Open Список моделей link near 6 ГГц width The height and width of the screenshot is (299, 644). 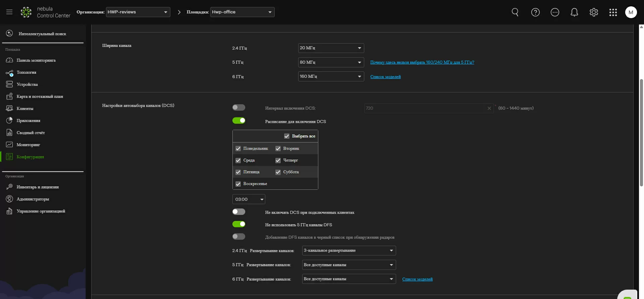[385, 77]
